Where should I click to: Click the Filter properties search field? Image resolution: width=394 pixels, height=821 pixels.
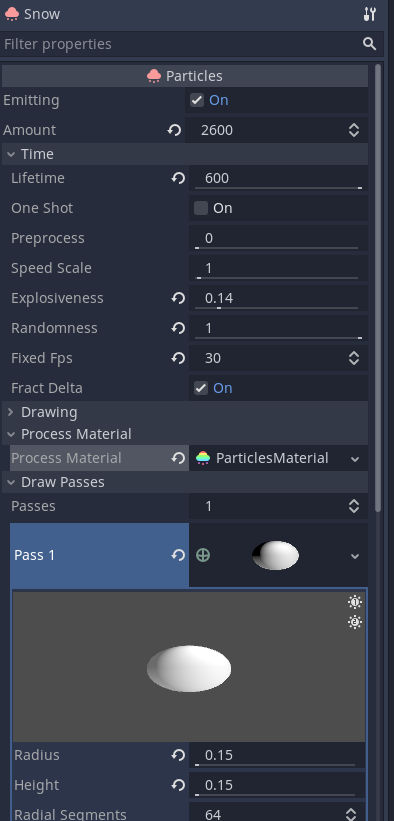181,44
